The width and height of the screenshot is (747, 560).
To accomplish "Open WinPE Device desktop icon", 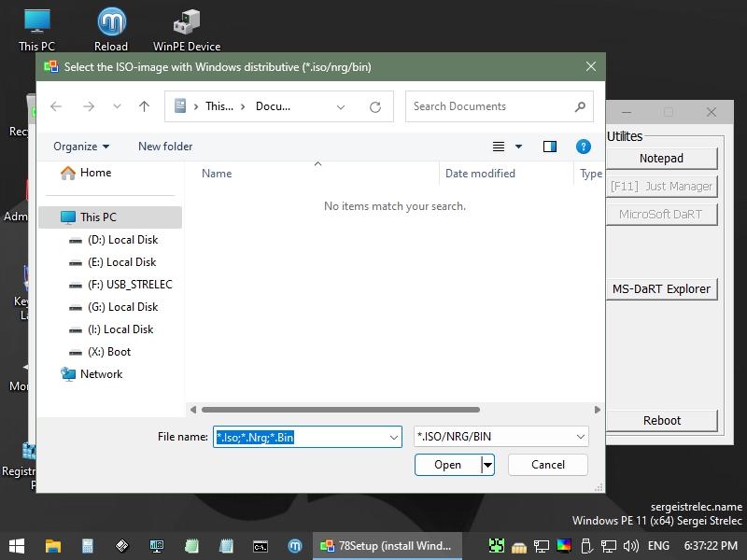I will point(187,28).
